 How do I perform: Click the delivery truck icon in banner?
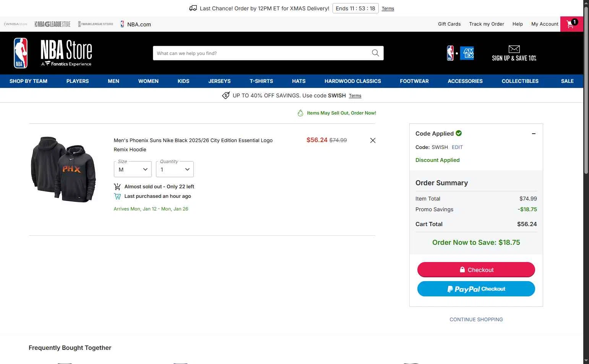coord(193,8)
